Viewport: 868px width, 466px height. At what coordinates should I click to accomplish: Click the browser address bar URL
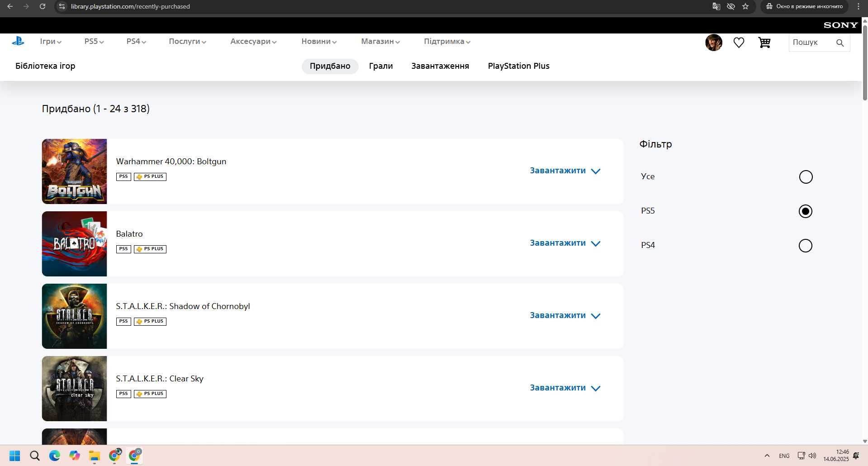[x=130, y=6]
